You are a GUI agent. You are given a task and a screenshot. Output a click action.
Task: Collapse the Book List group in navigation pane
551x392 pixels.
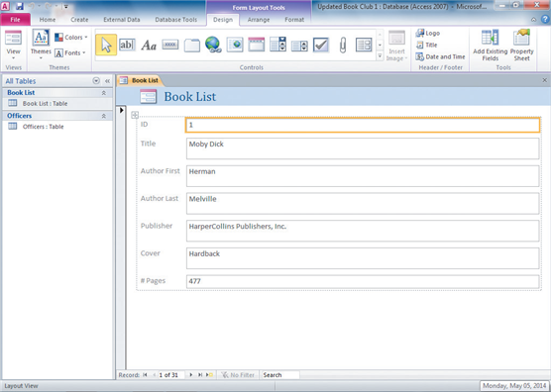pos(104,93)
